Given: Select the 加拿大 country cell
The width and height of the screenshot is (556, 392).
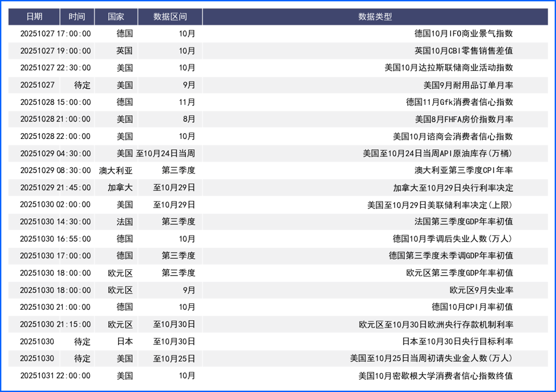Looking at the screenshot, I should 120,188.
